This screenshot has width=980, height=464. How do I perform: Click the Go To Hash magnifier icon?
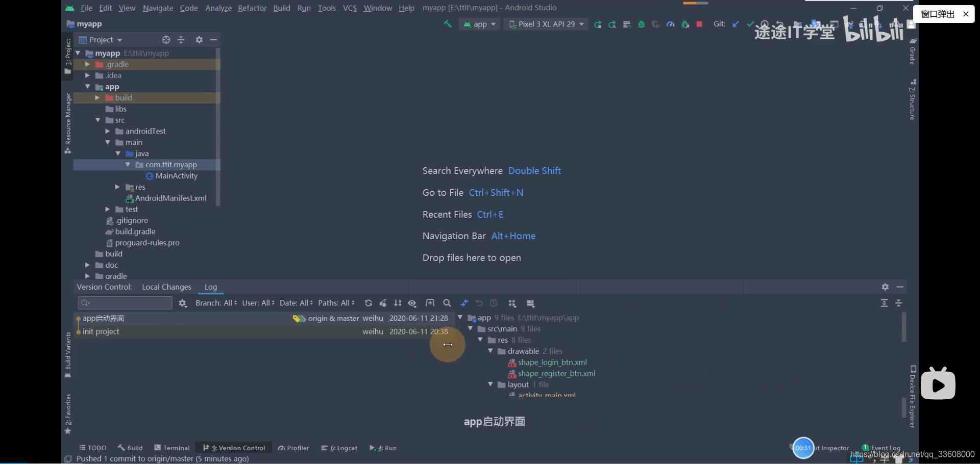click(447, 303)
